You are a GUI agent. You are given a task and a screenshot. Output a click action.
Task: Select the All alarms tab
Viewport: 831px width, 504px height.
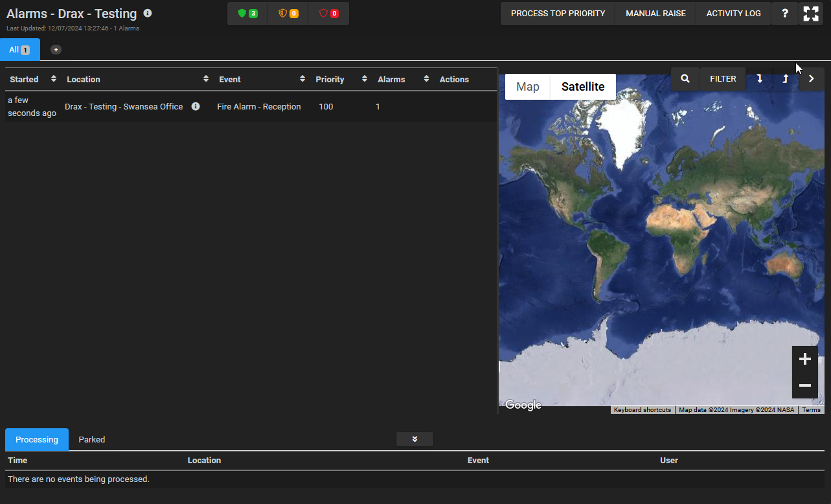[x=20, y=50]
